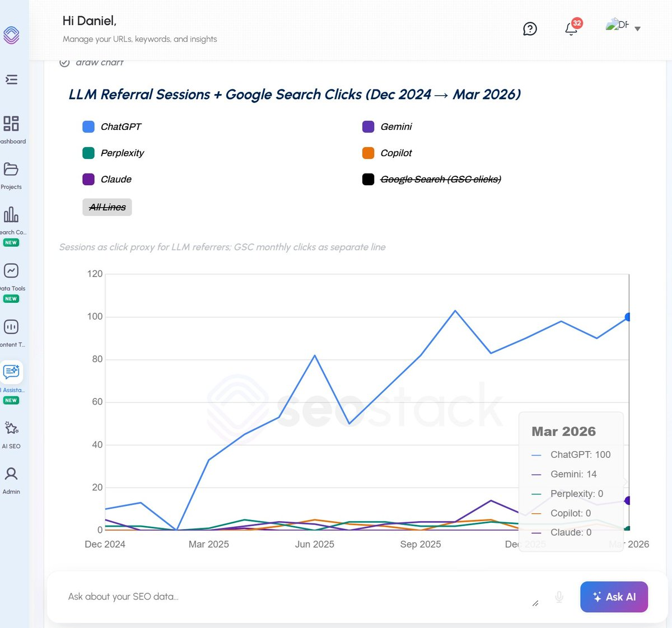Click the All Lines button
The height and width of the screenshot is (628, 672).
point(107,208)
